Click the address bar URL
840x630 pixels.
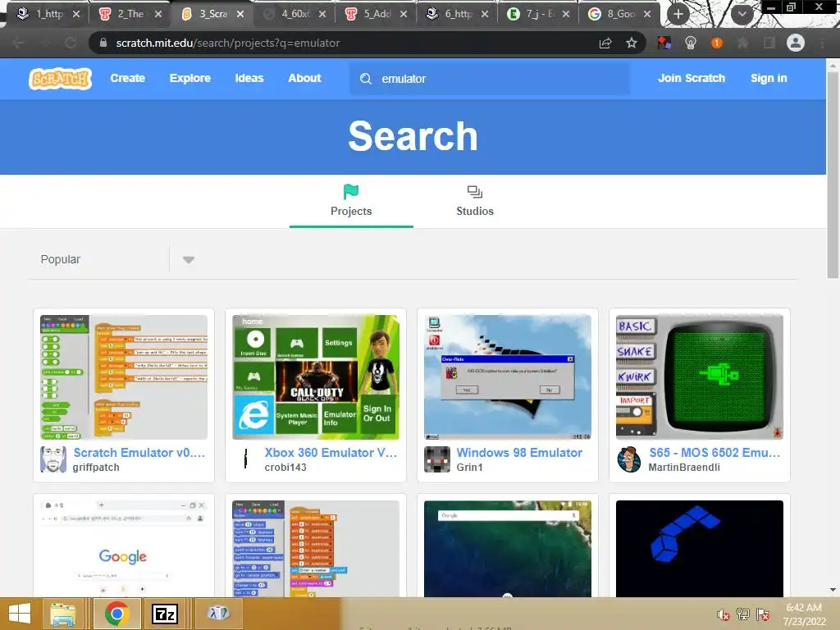pos(228,43)
